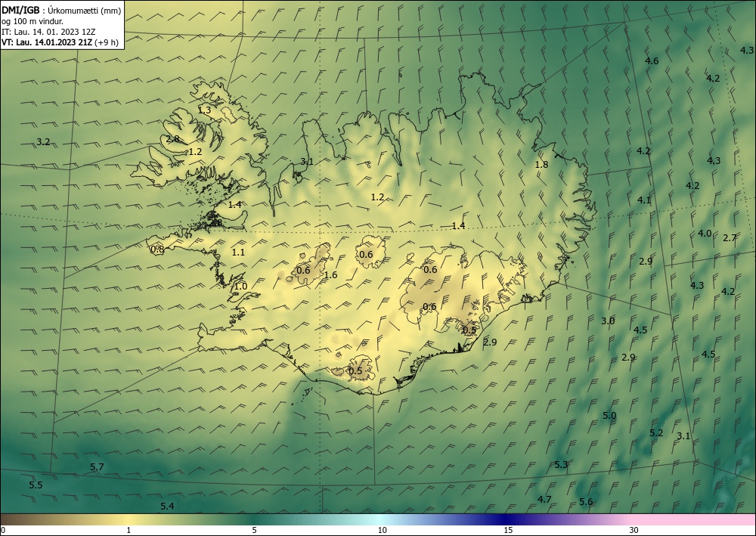Image resolution: width=756 pixels, height=536 pixels.
Task: Click the 3.2 value over the western sea
Action: (43, 141)
